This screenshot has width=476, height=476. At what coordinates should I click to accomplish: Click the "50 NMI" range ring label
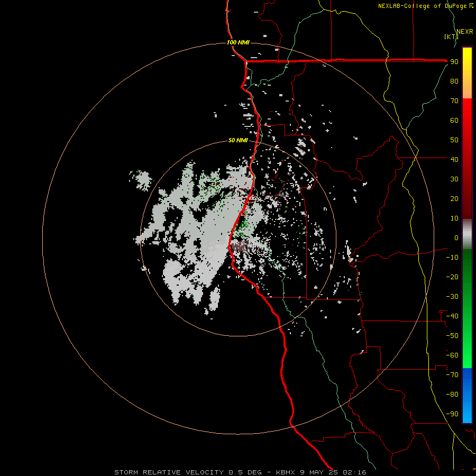point(238,140)
